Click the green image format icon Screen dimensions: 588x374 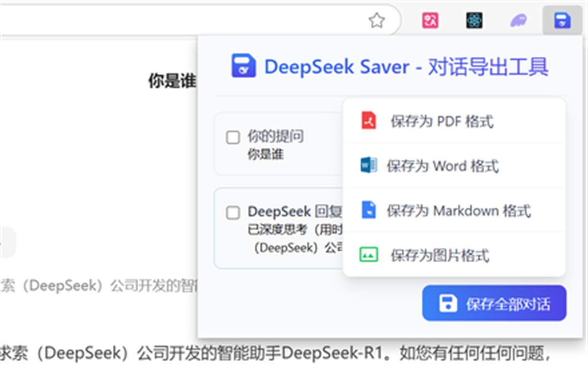[368, 255]
